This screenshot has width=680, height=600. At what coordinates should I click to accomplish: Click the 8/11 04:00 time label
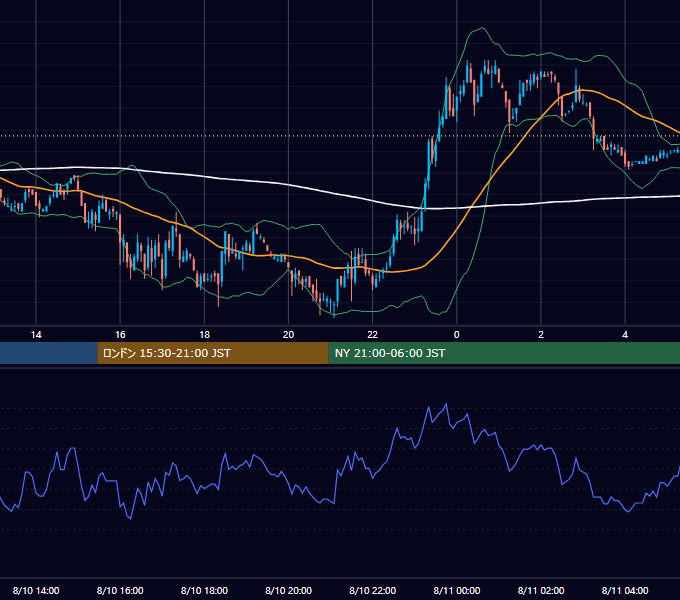coord(625,590)
